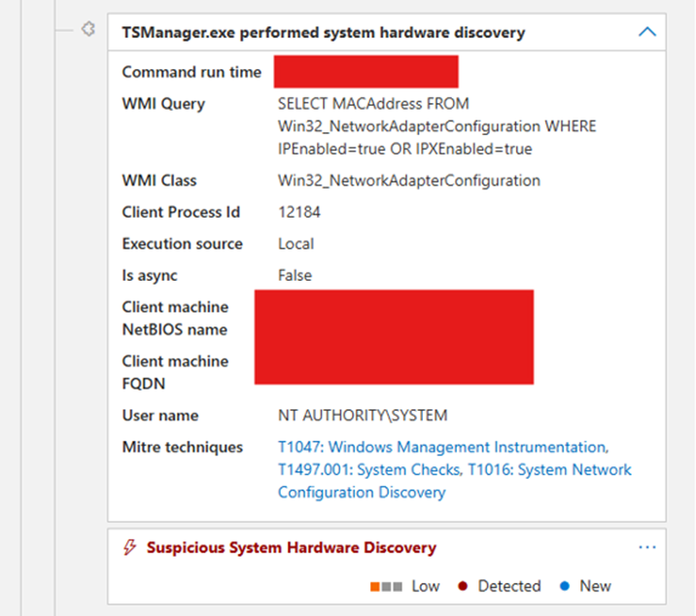Click the redacted Client machine NetBIOS name block

tap(394, 318)
